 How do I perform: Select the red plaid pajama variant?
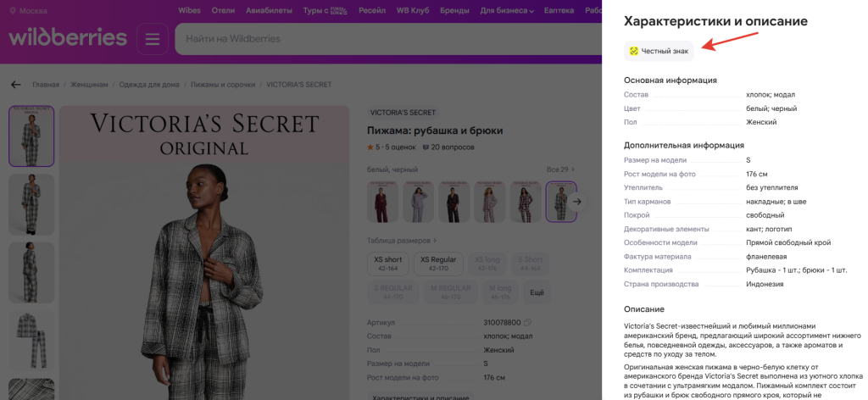point(526,202)
